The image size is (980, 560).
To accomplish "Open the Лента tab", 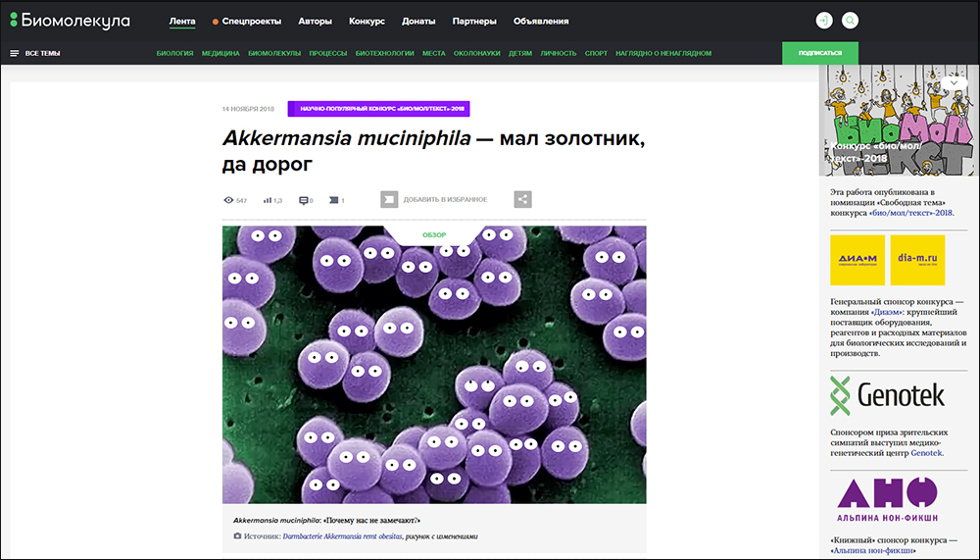I will click(x=182, y=21).
